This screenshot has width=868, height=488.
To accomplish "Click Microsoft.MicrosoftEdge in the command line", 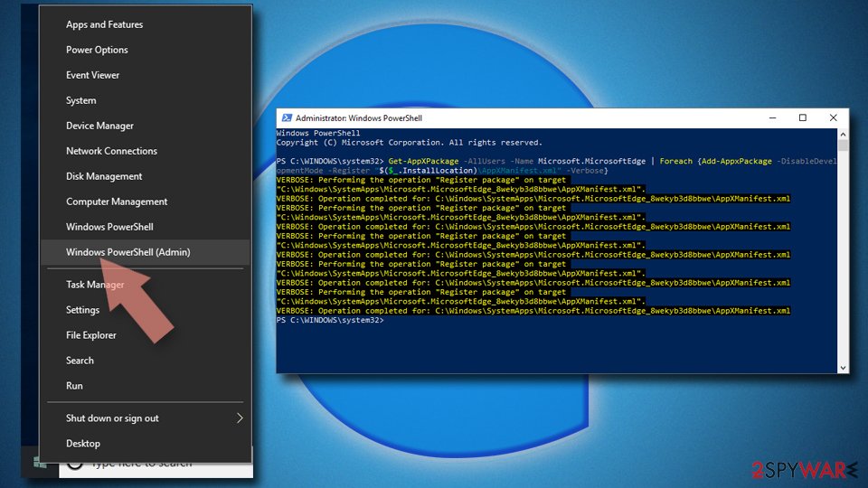I will tap(591, 161).
